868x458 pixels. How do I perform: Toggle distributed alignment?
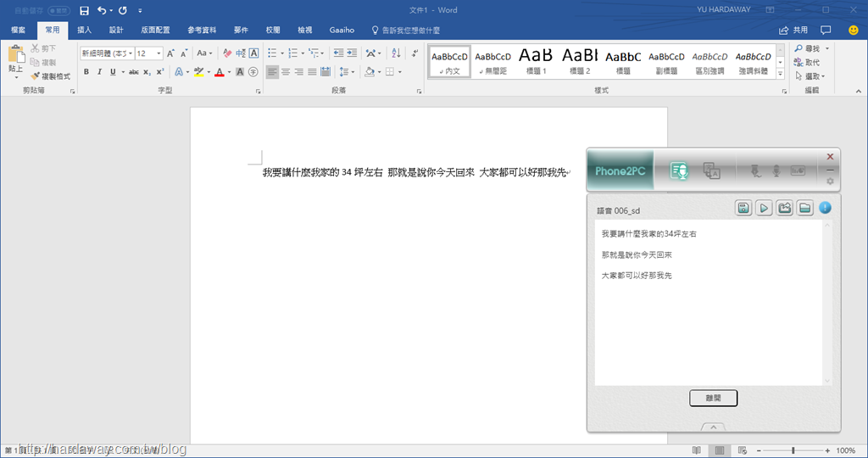point(325,72)
